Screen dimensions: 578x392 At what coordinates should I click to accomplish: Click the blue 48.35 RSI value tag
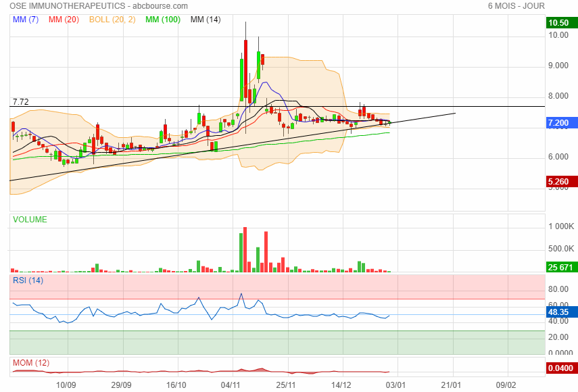click(x=561, y=312)
